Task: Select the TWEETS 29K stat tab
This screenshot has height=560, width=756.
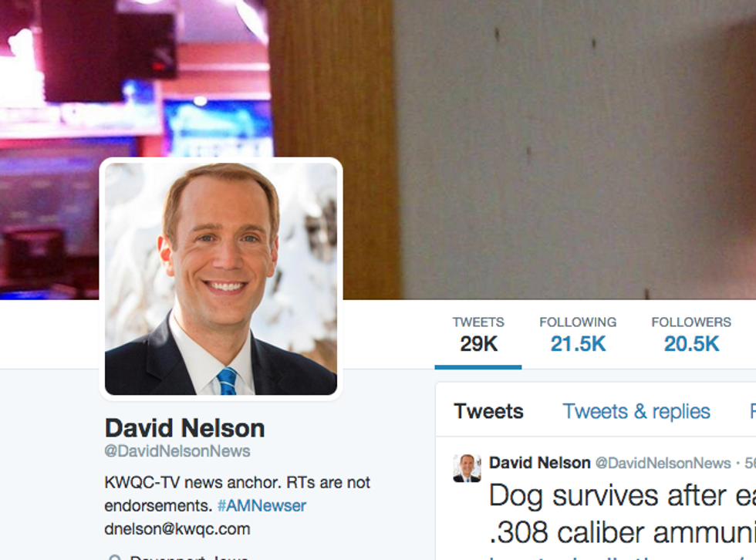Action: [x=478, y=336]
